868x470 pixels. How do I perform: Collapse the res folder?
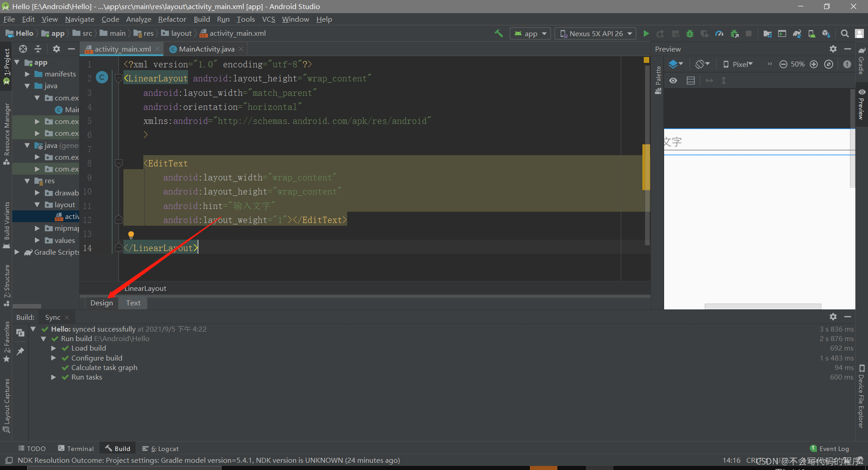27,181
